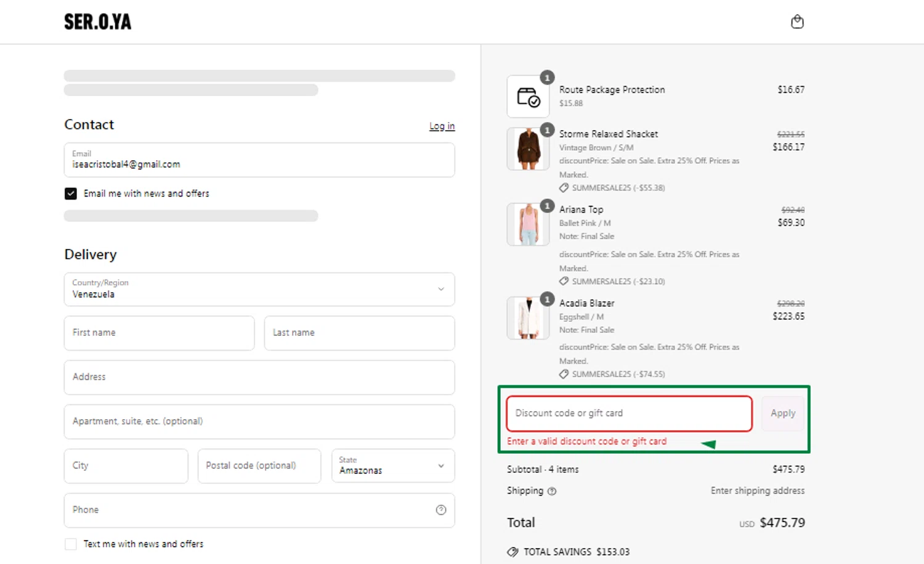Click the Enter a valid discount code error message
The image size is (924, 564).
point(586,441)
